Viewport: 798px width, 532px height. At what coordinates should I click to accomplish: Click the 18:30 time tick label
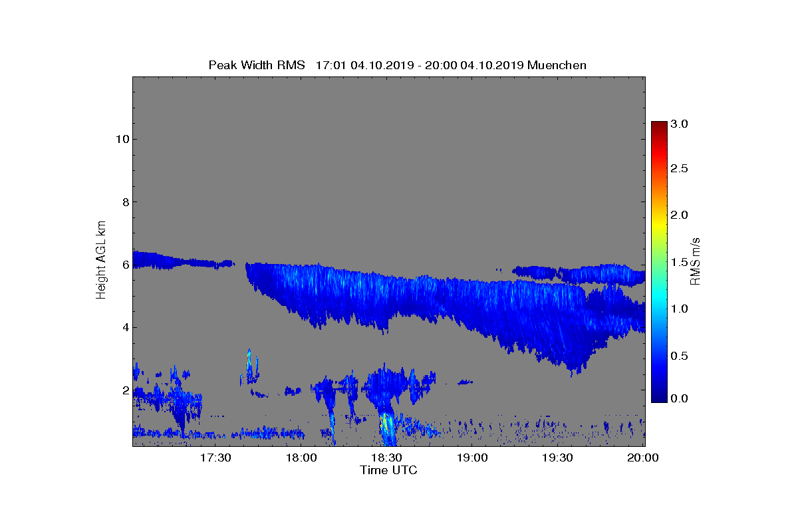point(386,458)
